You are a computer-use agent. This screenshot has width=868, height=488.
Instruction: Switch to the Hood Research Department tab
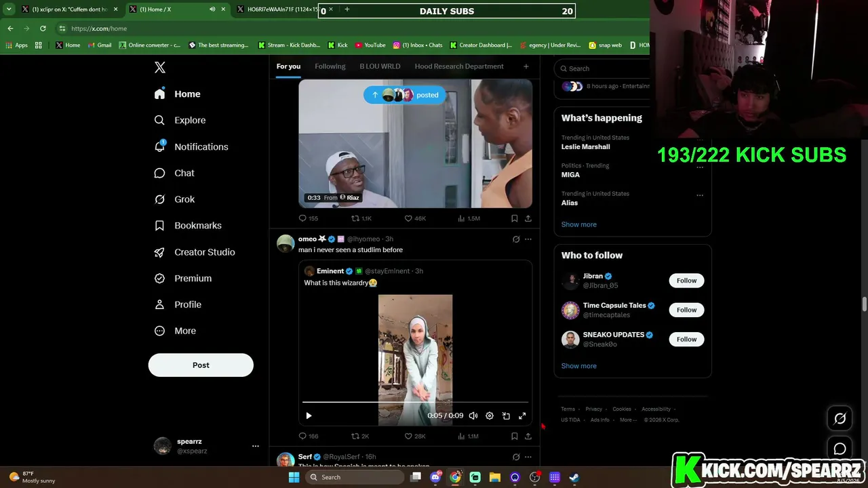[x=459, y=66]
